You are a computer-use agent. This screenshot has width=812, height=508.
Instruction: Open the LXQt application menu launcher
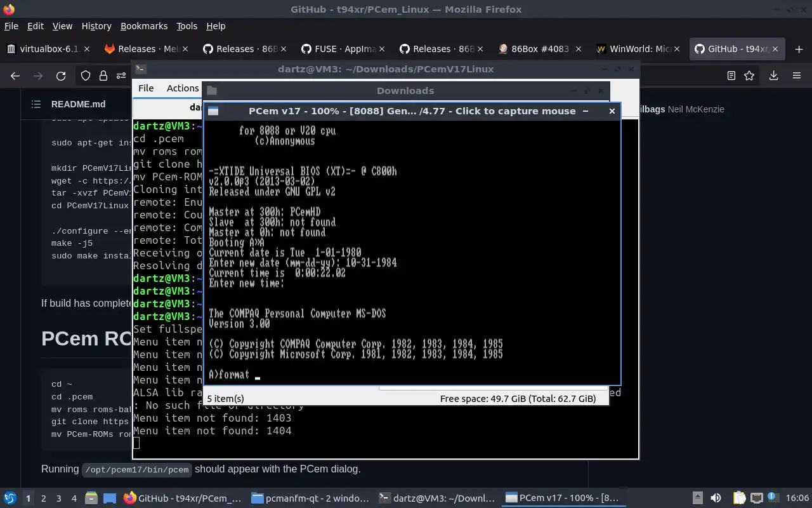point(10,498)
